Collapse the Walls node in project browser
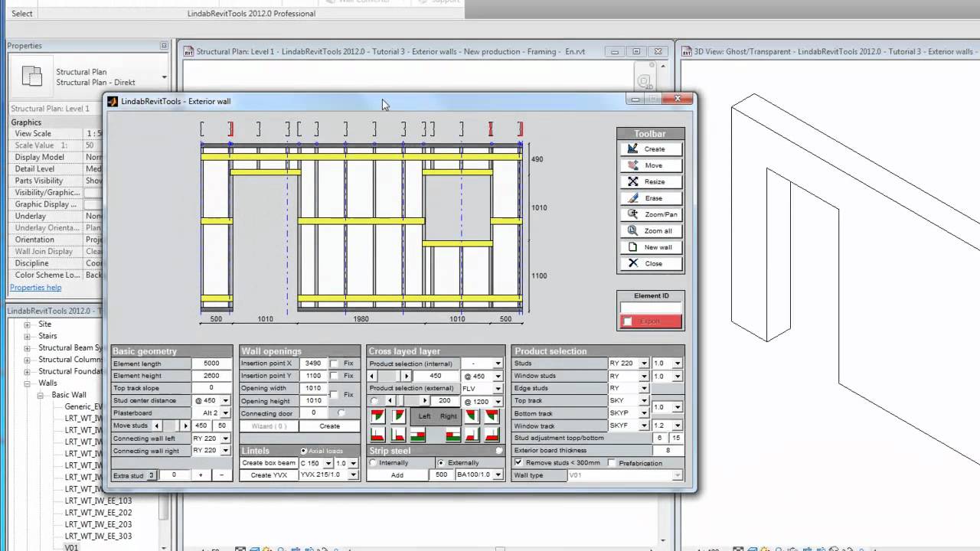The width and height of the screenshot is (980, 551). pos(28,383)
